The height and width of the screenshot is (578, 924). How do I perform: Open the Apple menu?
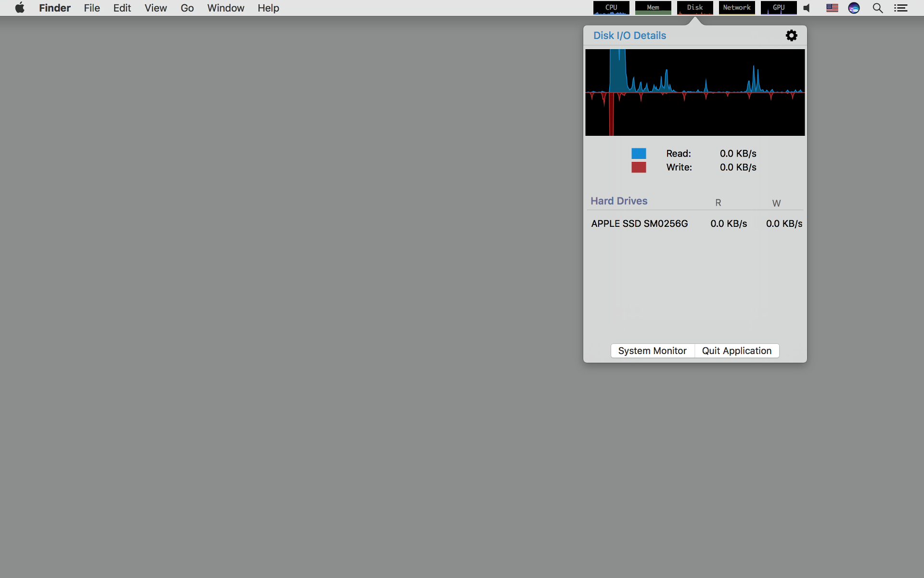point(20,8)
